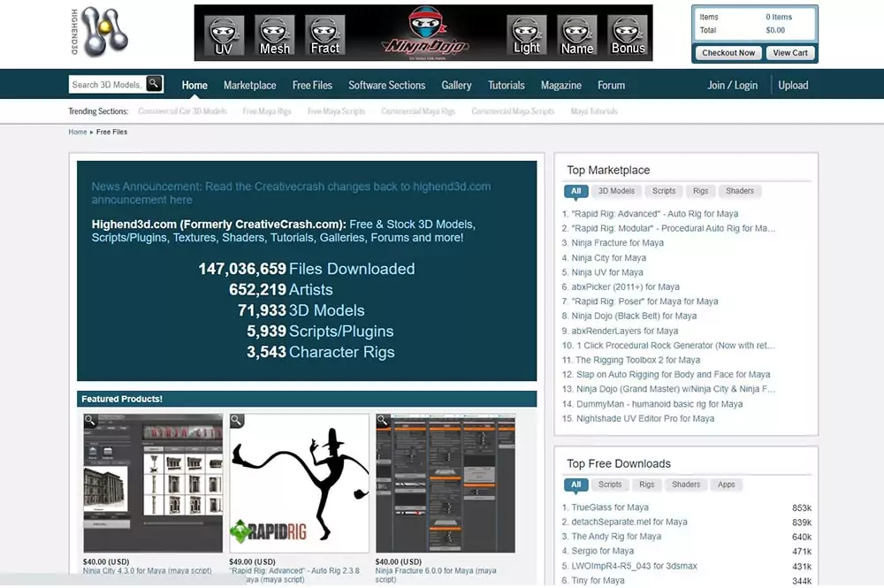Image resolution: width=884 pixels, height=588 pixels.
Task: Open The Rigging Toolbox 2 for Maya
Action: (637, 360)
